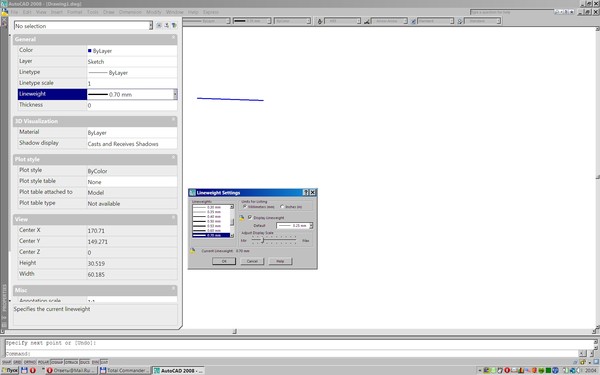
Task: Select the Millimeters units radio button
Action: coord(245,207)
